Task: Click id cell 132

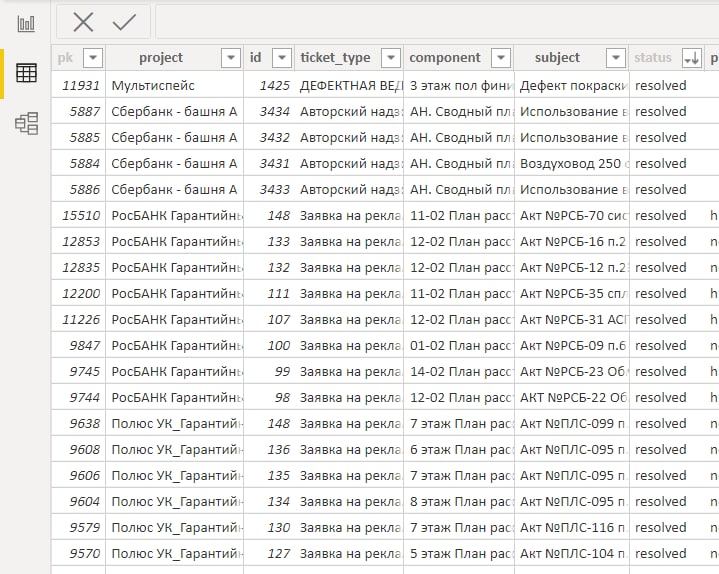Action: coord(269,267)
